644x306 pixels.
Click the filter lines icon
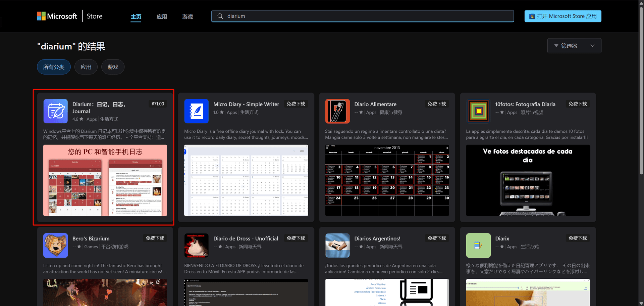click(x=556, y=46)
